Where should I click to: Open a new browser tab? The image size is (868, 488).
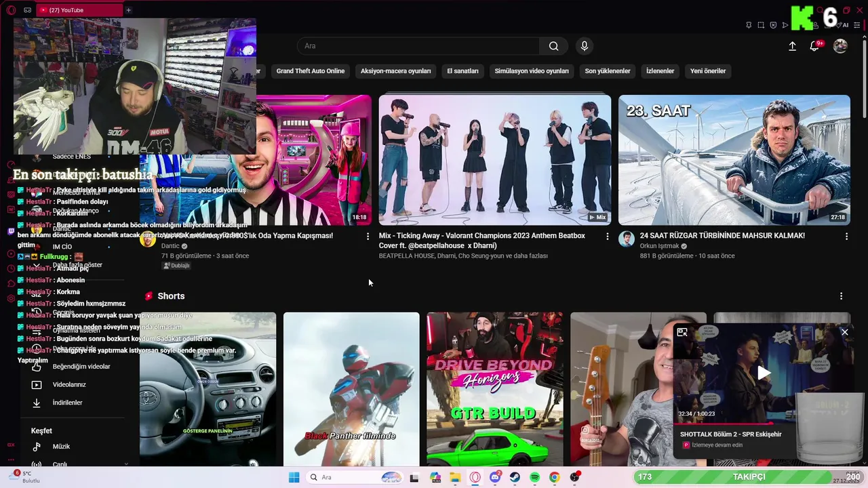[x=128, y=10]
